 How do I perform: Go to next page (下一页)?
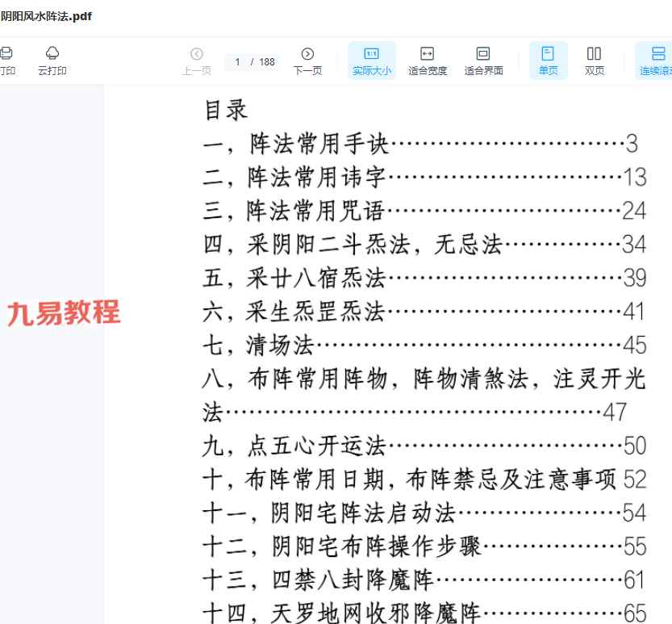coord(307,61)
